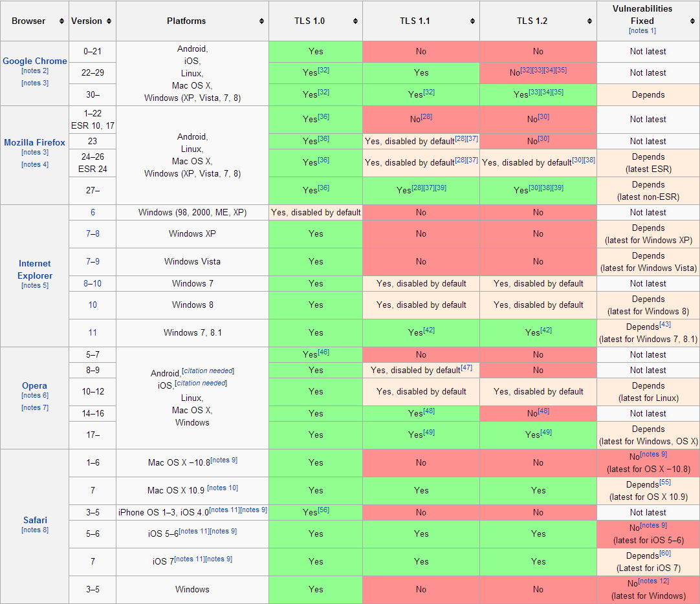Viewport: 700px width, 604px height.
Task: Select the "(latest for Windows Vista)" Depends cell
Action: [648, 261]
